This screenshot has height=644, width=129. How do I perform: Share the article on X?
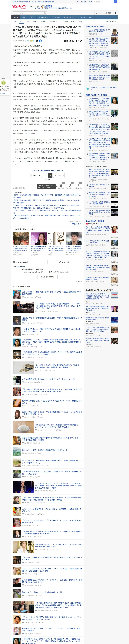[x=37, y=41]
